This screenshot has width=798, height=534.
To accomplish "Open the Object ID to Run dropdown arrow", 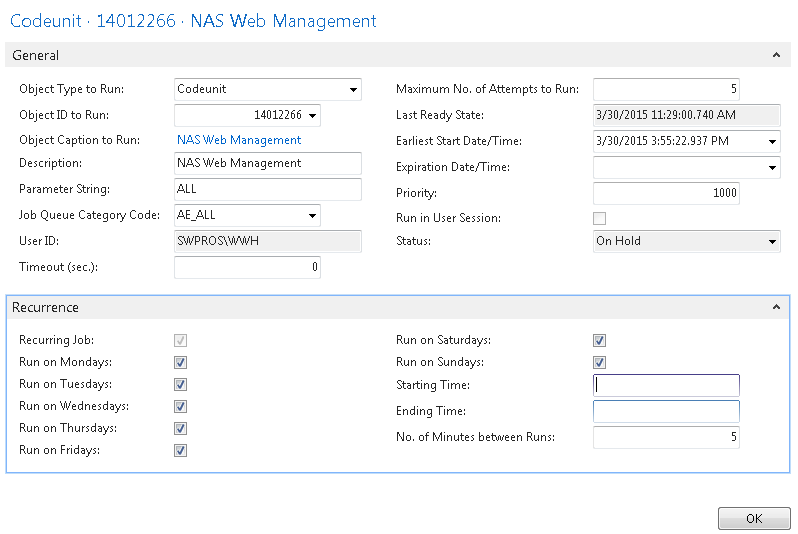I will tap(312, 116).
